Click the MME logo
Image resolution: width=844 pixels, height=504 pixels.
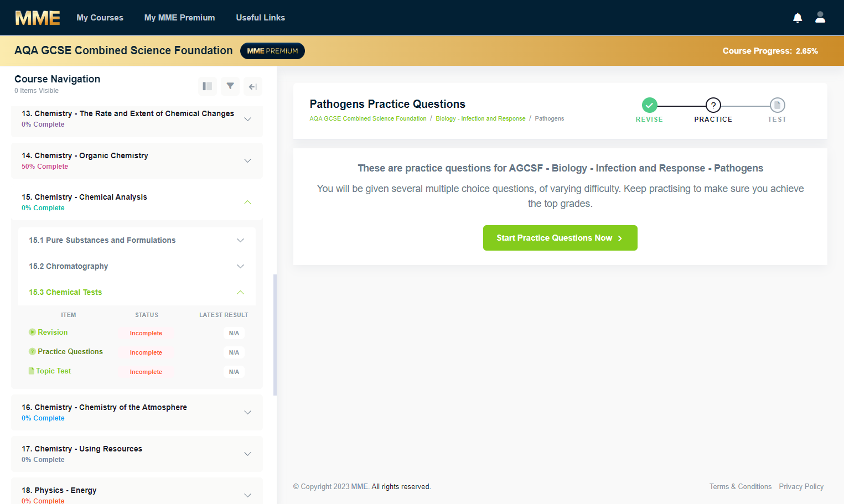38,18
